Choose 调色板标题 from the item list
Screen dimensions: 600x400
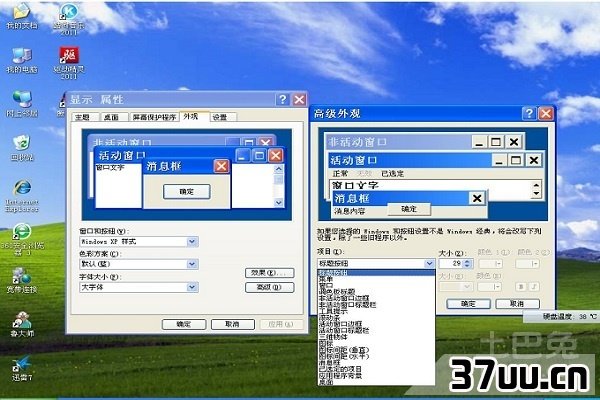pos(377,292)
